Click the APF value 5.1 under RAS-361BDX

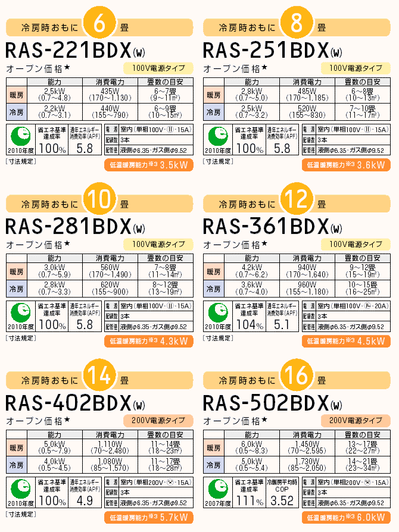click(282, 325)
